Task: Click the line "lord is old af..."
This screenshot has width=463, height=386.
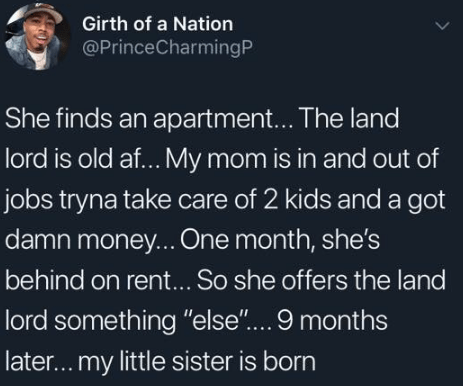Action: [x=221, y=160]
